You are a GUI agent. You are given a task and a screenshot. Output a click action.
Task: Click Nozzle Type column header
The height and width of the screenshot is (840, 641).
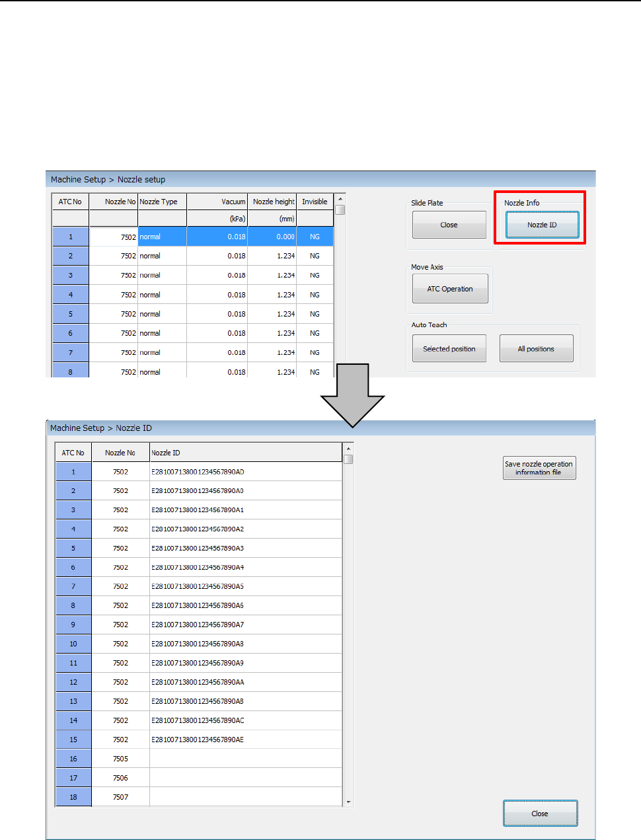162,202
